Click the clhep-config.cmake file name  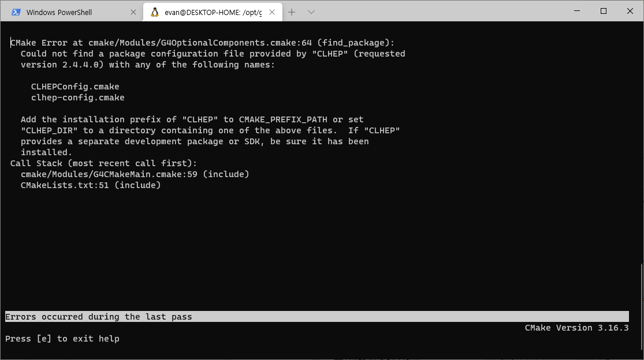[x=77, y=97]
